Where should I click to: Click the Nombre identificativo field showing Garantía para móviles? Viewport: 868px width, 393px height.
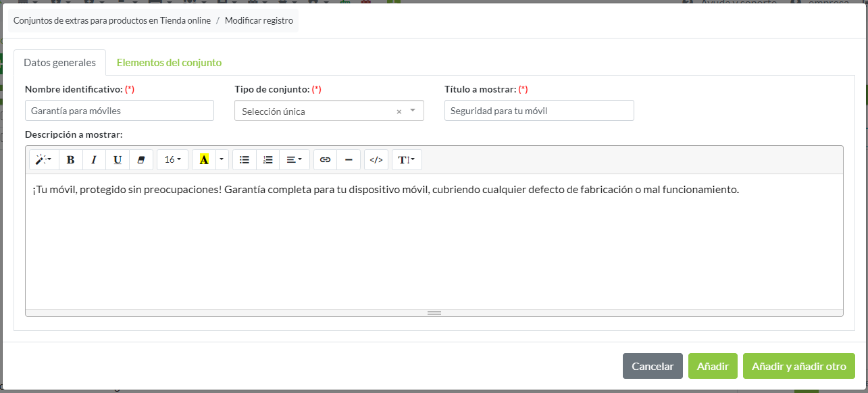(119, 110)
